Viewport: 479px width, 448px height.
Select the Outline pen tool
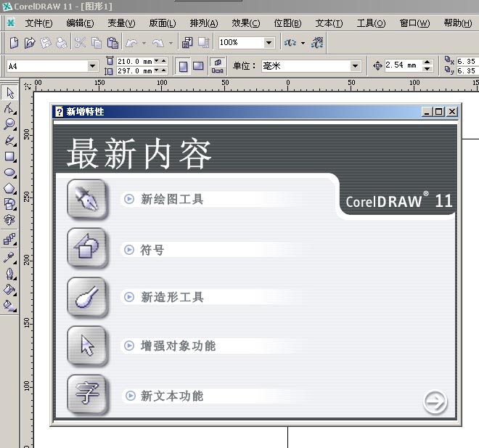click(x=9, y=274)
